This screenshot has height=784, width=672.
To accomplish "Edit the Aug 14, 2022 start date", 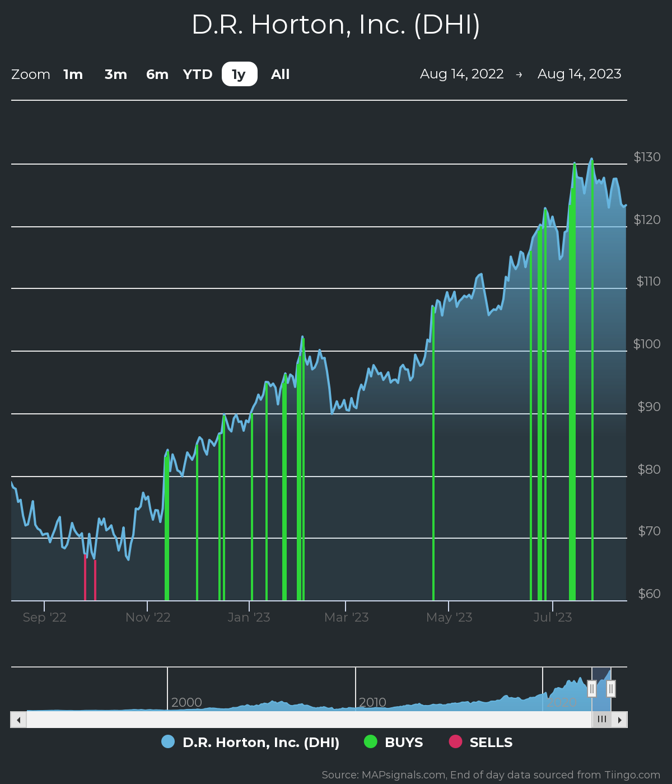I will 462,74.
